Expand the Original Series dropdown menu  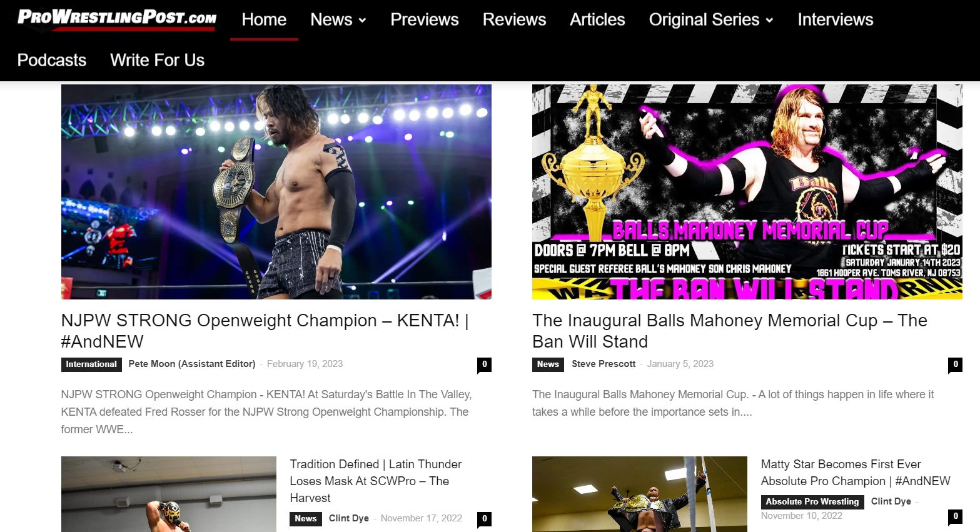[711, 20]
